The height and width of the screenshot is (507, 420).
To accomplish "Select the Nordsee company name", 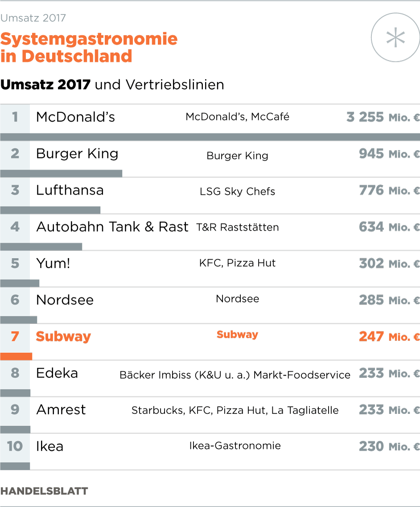I will click(65, 300).
